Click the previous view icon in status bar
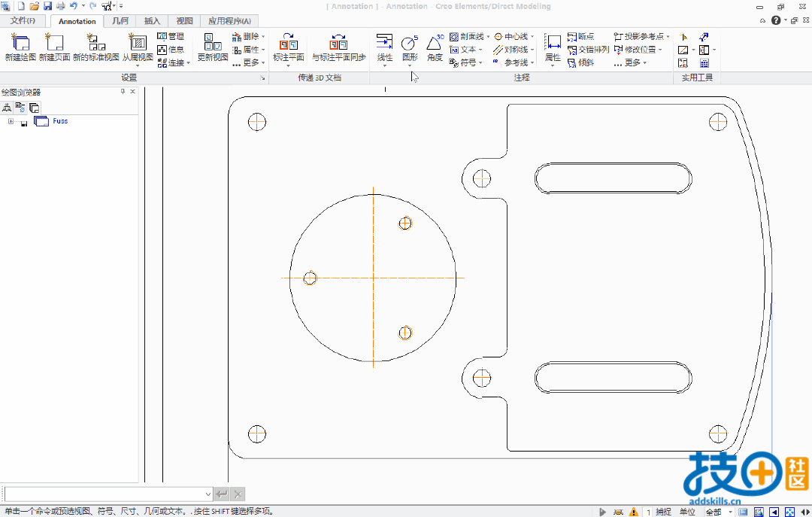Image resolution: width=812 pixels, height=517 pixels. (774, 512)
